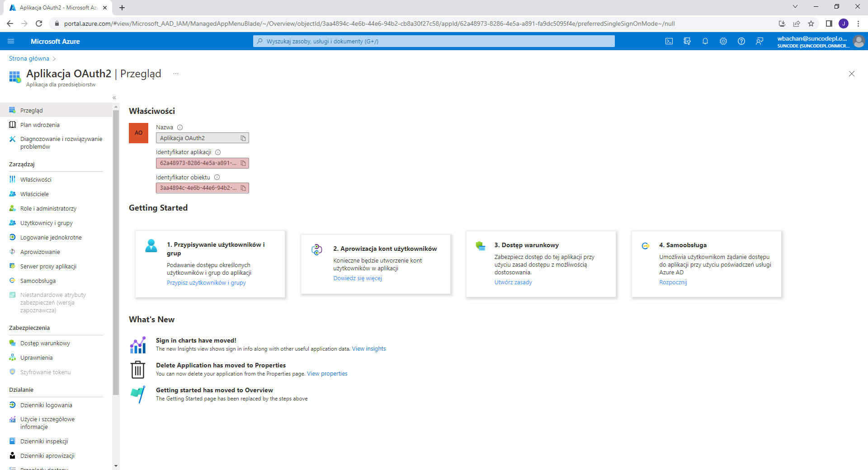868x470 pixels.
Task: Click the Rozpocznij link in Samoobsługa card
Action: (673, 282)
